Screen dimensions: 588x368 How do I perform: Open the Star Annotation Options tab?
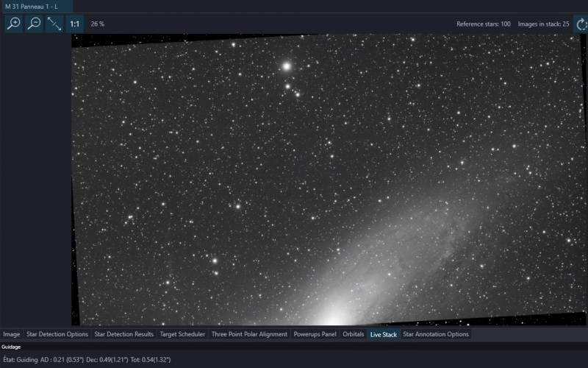(x=436, y=334)
